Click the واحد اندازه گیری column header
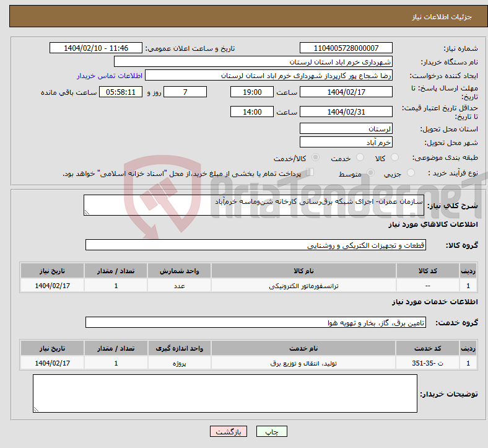The height and width of the screenshot is (448, 488). click(x=179, y=348)
